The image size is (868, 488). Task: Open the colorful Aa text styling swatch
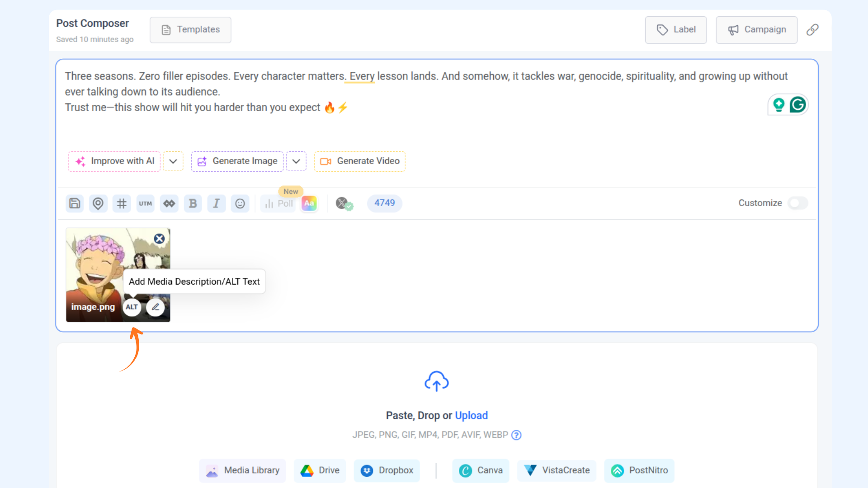pos(309,203)
